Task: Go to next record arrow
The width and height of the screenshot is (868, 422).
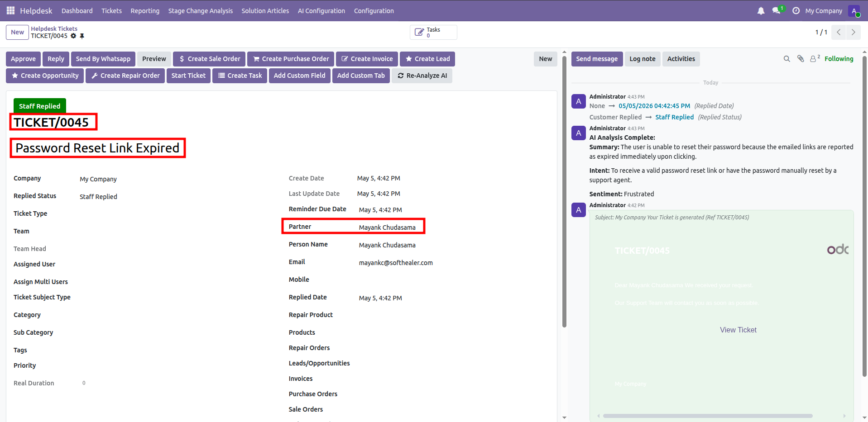Action: click(853, 32)
